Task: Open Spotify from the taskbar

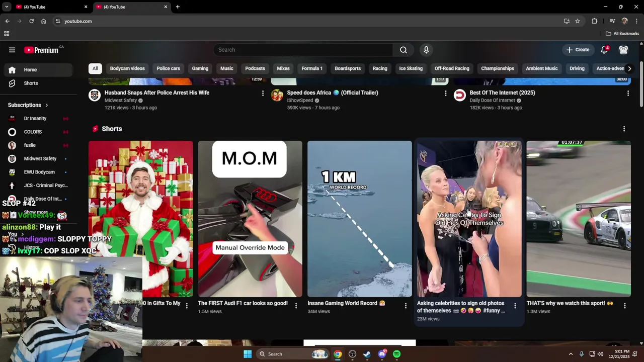Action: (x=396, y=354)
